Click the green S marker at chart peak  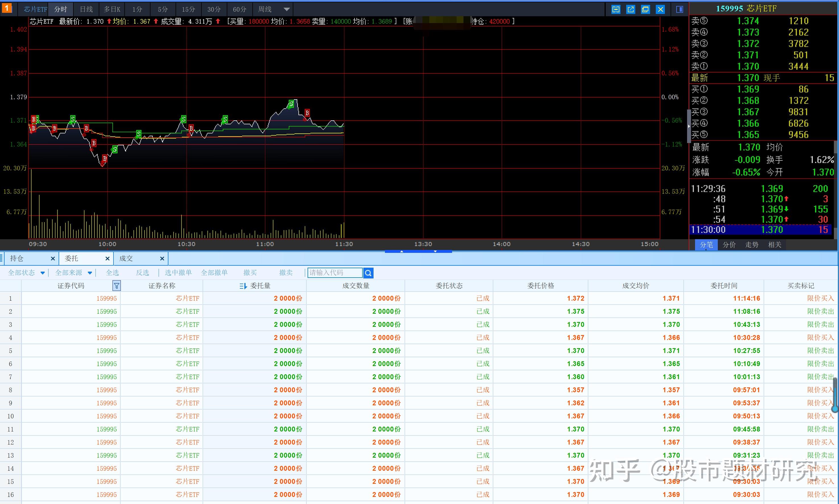[x=291, y=104]
